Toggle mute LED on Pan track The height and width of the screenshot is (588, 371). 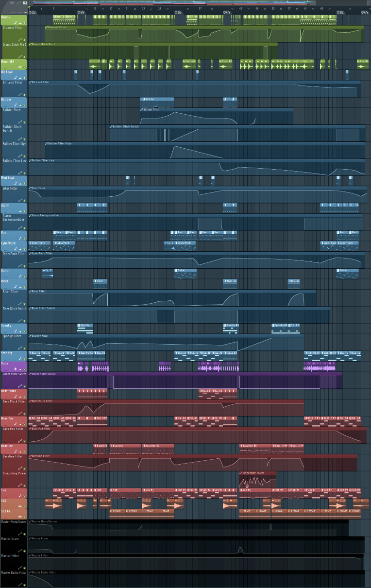(24, 239)
